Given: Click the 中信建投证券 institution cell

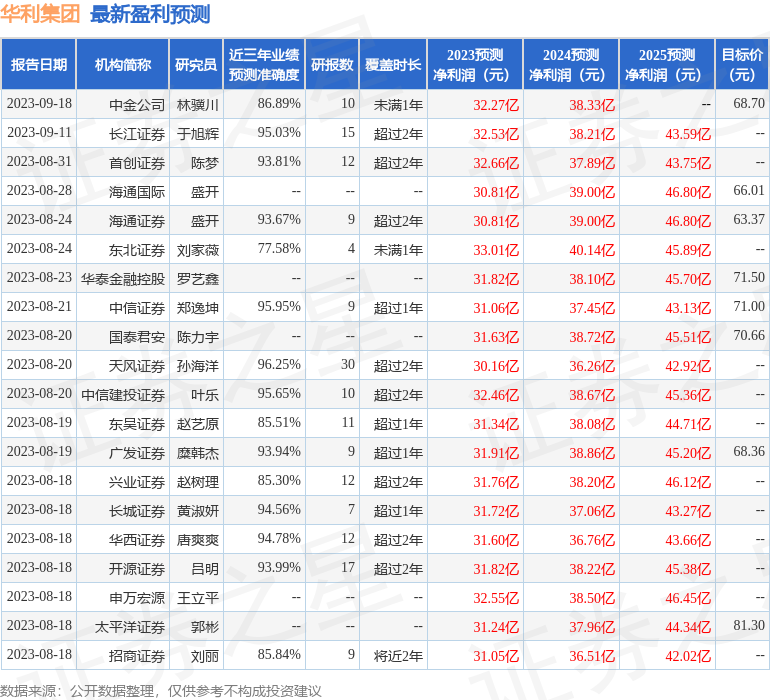Looking at the screenshot, I should click(123, 394).
